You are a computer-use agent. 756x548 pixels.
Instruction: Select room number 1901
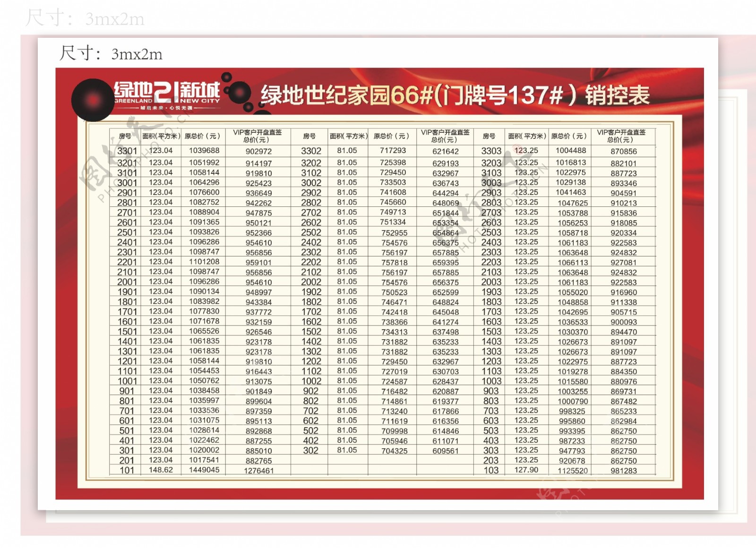coord(127,292)
